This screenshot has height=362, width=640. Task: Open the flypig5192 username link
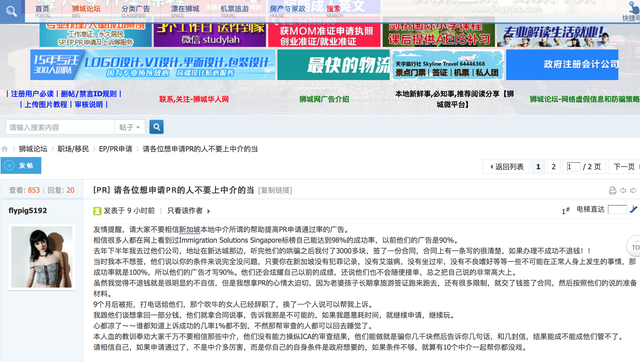pyautogui.click(x=28, y=211)
